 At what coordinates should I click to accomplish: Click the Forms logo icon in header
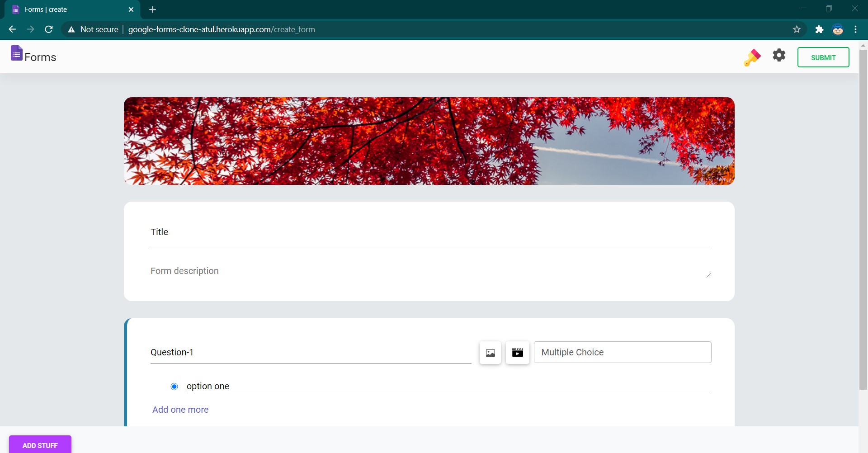pos(17,53)
